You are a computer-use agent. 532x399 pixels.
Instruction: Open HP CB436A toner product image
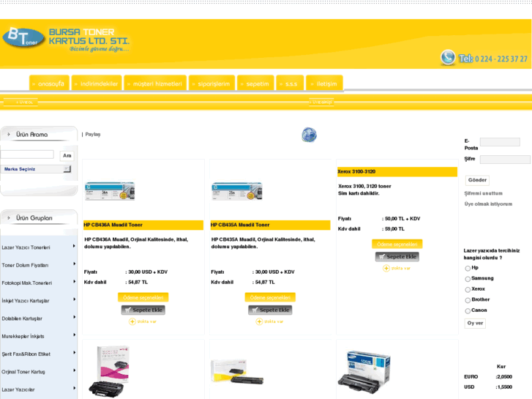(x=110, y=191)
